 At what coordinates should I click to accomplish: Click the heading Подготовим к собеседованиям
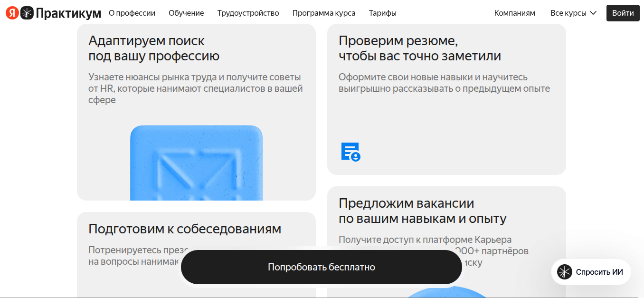(185, 229)
